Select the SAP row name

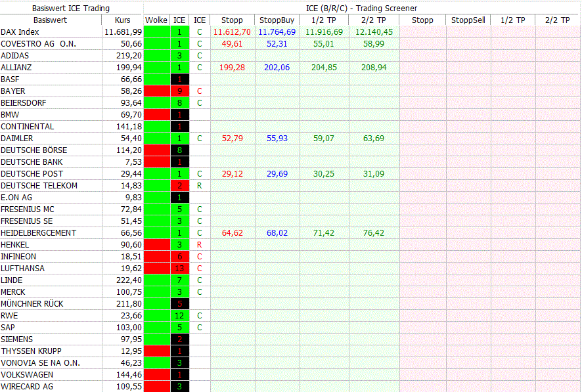point(8,328)
